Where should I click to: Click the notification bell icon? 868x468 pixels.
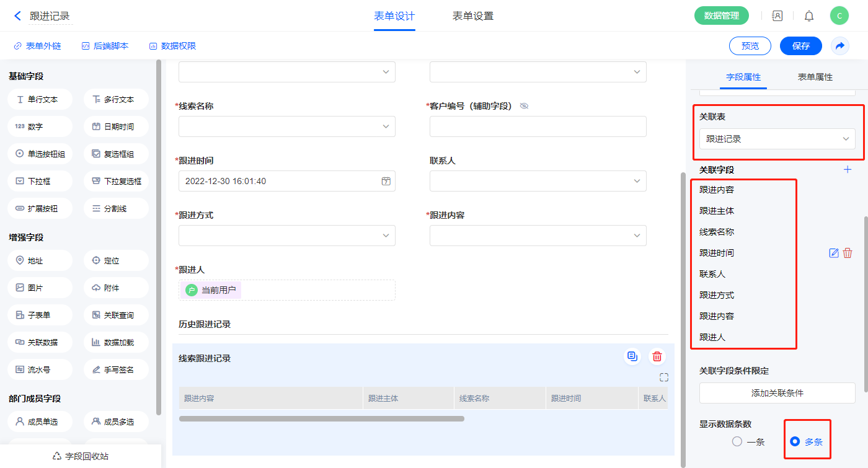coord(809,16)
